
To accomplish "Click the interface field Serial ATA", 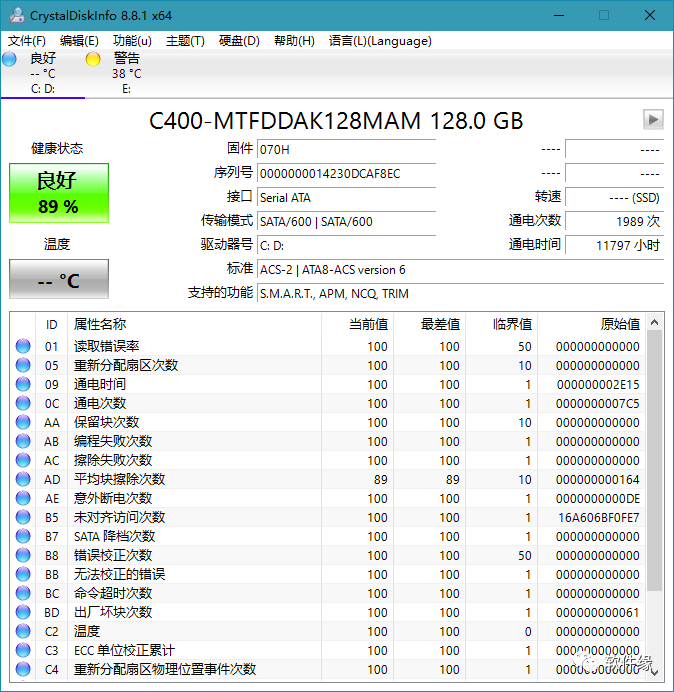I will [x=346, y=197].
